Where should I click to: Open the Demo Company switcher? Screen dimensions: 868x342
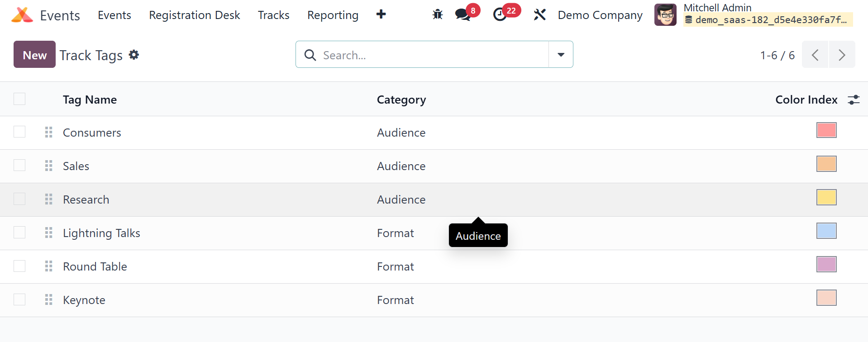point(600,15)
